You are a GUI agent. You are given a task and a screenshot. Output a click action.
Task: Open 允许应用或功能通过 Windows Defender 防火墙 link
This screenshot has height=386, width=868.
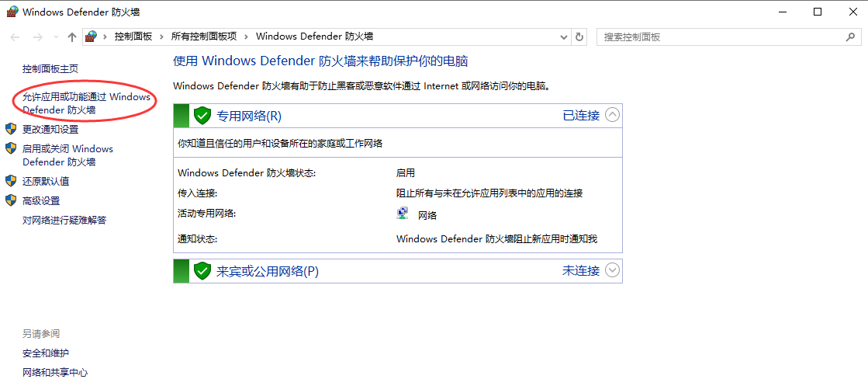85,103
